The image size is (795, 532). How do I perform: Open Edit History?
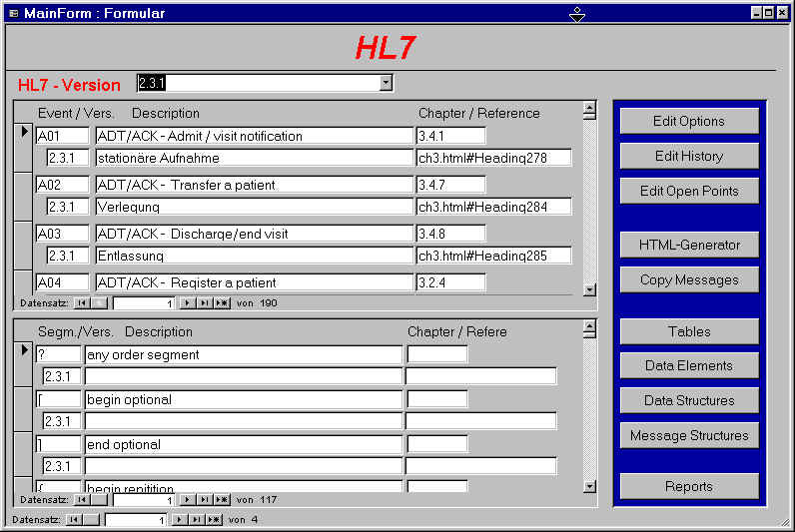[689, 156]
